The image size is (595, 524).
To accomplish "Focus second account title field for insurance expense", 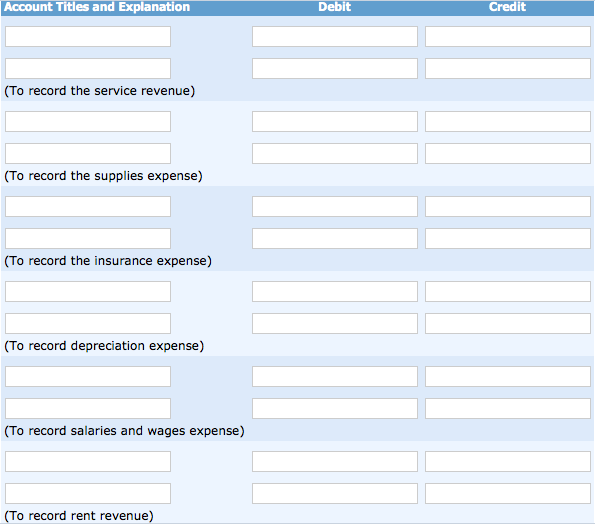I will [x=88, y=238].
